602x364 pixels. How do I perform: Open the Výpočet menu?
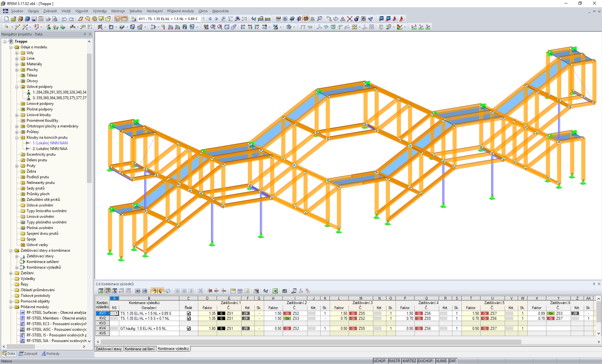[82, 11]
